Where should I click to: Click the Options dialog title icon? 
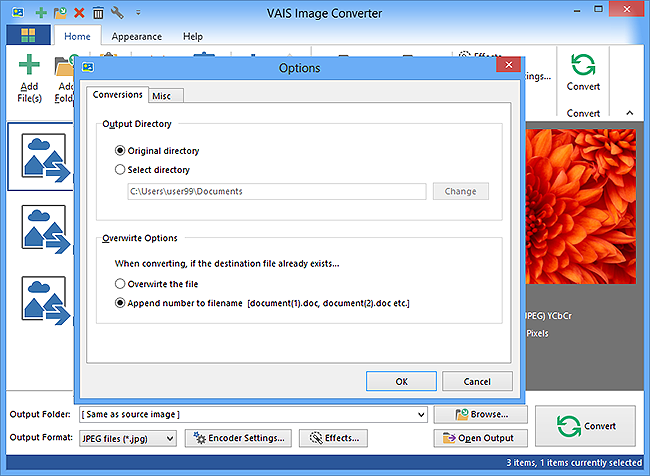[88, 67]
